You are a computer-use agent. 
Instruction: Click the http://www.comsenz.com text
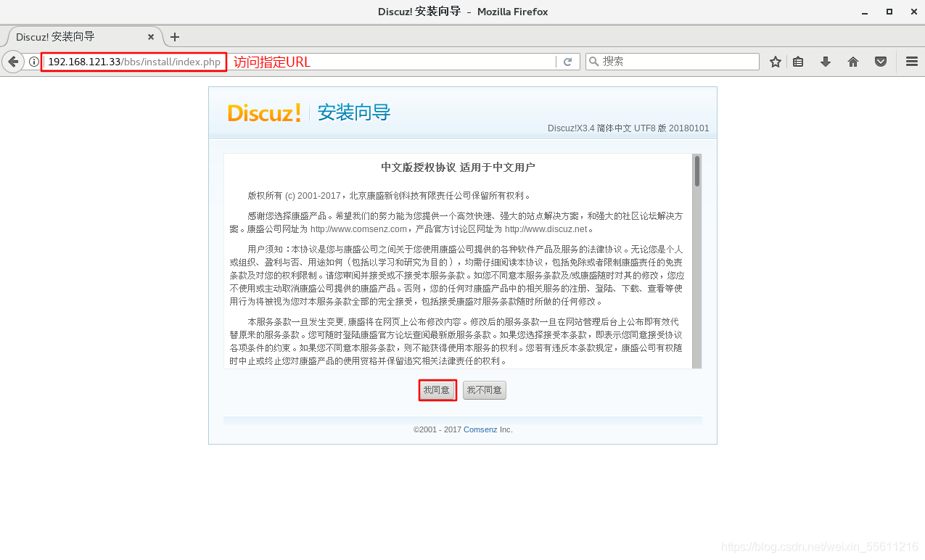(358, 229)
